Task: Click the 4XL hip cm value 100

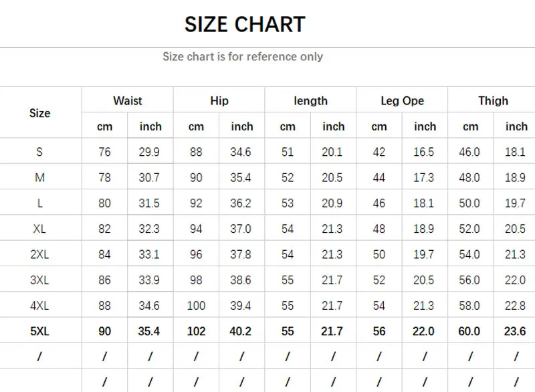Action: tap(196, 306)
